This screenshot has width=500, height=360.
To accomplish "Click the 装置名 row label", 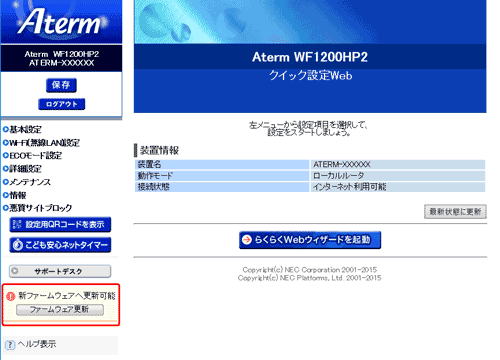I will coord(149,164).
